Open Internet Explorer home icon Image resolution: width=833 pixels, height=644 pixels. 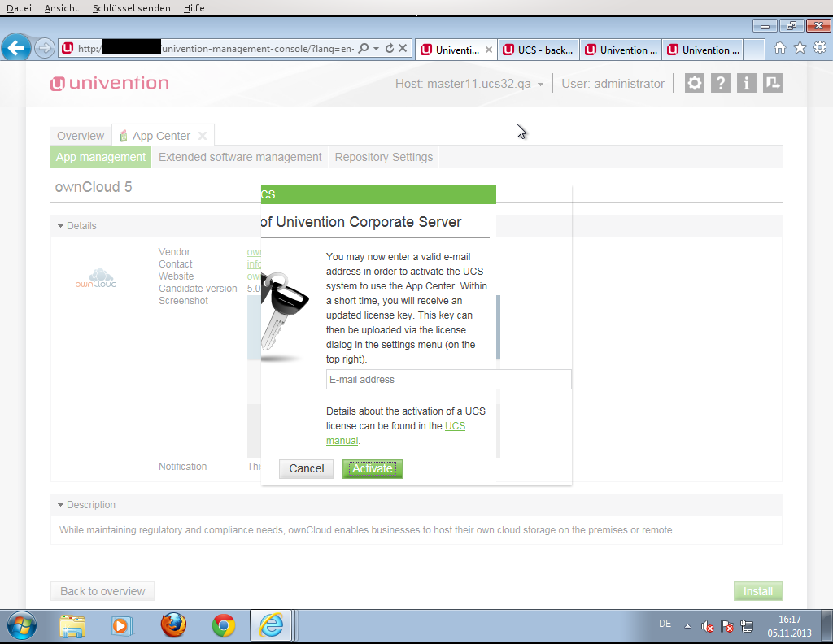(780, 49)
